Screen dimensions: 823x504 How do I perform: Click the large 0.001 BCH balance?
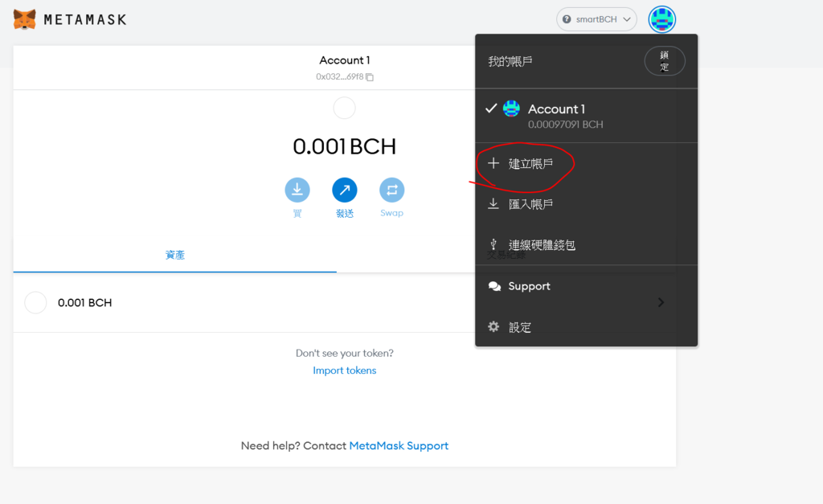pos(344,146)
